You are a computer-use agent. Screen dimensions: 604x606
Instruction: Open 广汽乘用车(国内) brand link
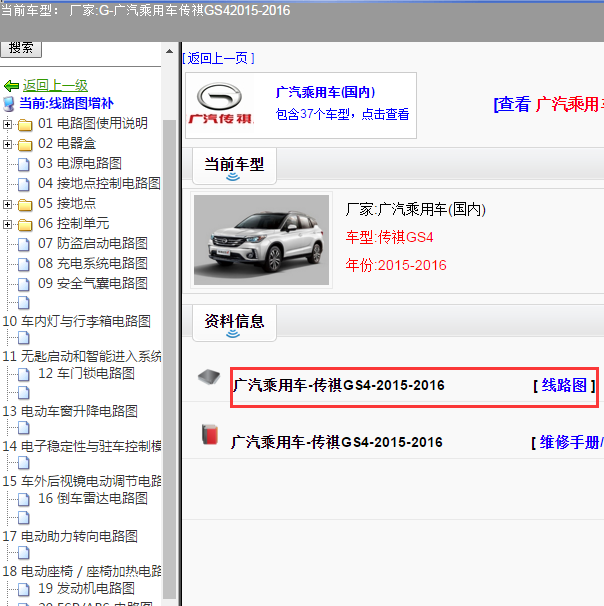tap(325, 92)
